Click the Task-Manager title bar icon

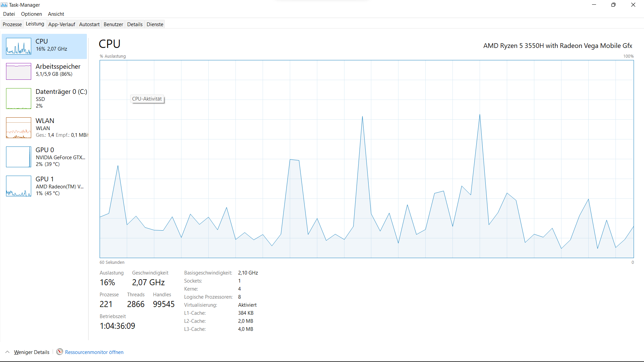pos(4,5)
